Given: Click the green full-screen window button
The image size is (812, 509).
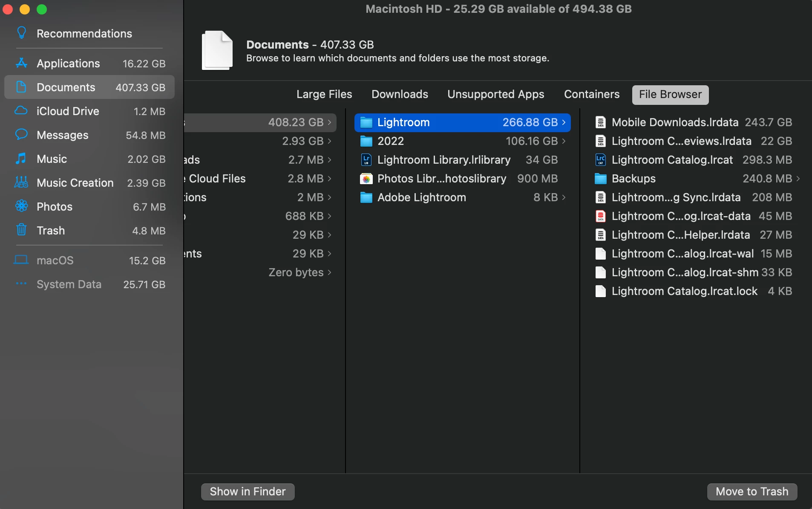Looking at the screenshot, I should [41, 9].
